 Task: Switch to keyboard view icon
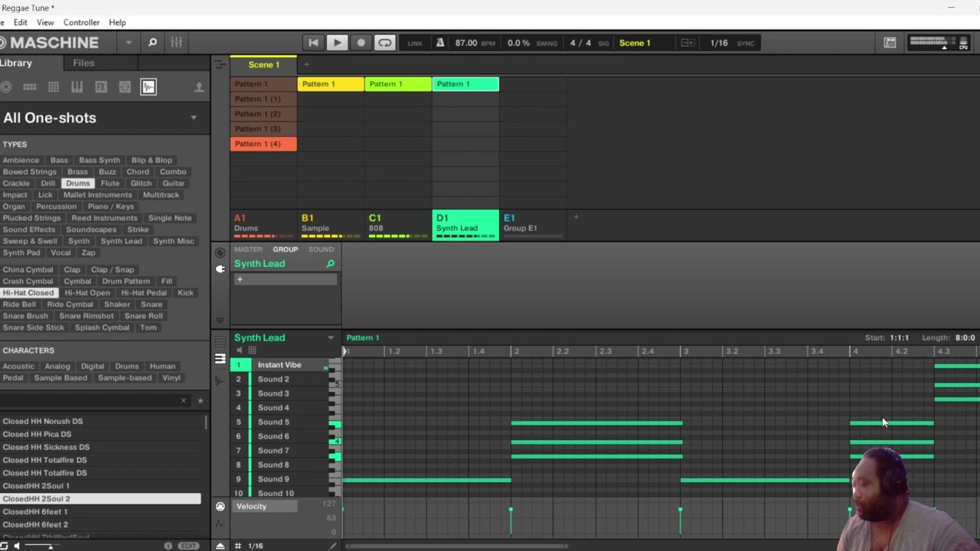point(220,358)
